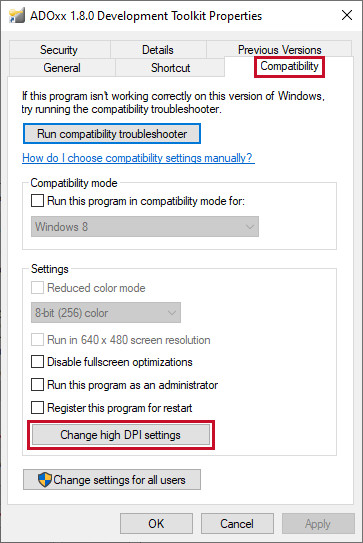The width and height of the screenshot is (363, 543).
Task: Click the ADOxx application icon in title bar
Action: tap(17, 16)
